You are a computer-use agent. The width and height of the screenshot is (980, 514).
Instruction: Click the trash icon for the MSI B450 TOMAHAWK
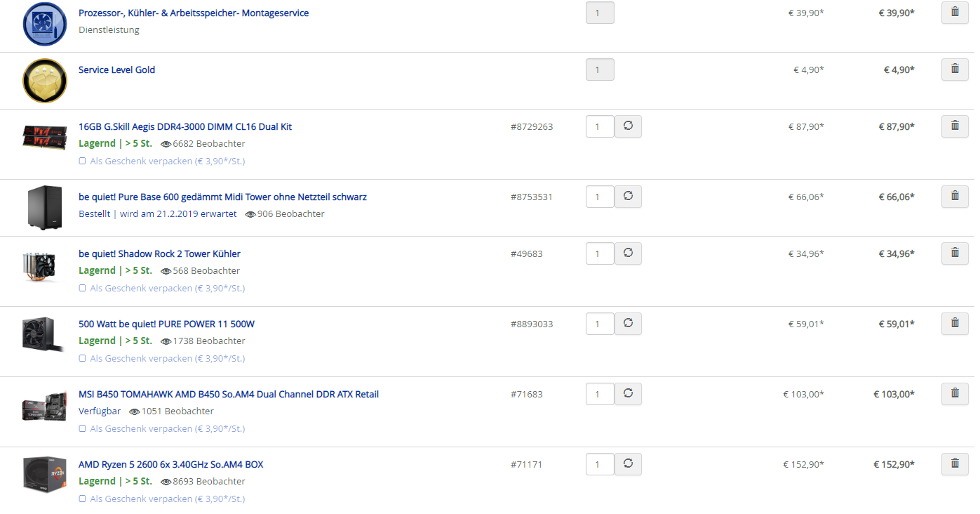tap(955, 394)
